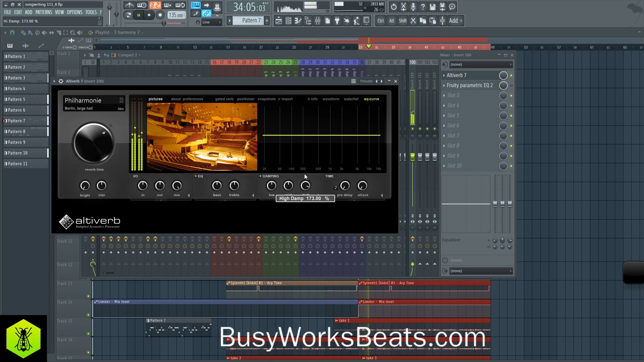644x362 pixels.
Task: Click the Ctrl shortcut button
Action: [381, 21]
